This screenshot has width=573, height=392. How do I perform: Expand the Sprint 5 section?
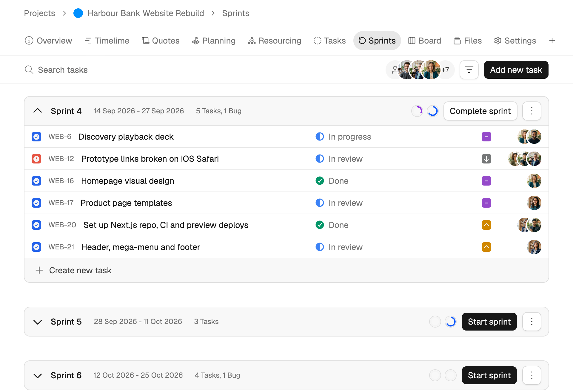[38, 322]
